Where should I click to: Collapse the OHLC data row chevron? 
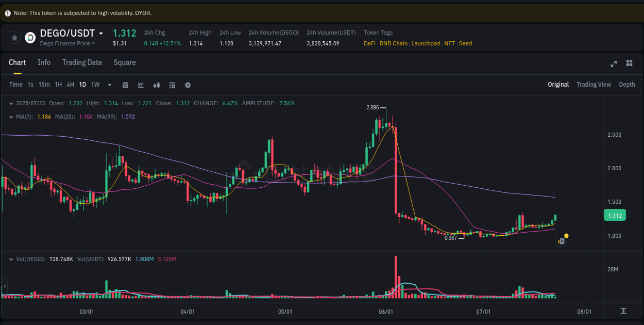click(x=11, y=103)
